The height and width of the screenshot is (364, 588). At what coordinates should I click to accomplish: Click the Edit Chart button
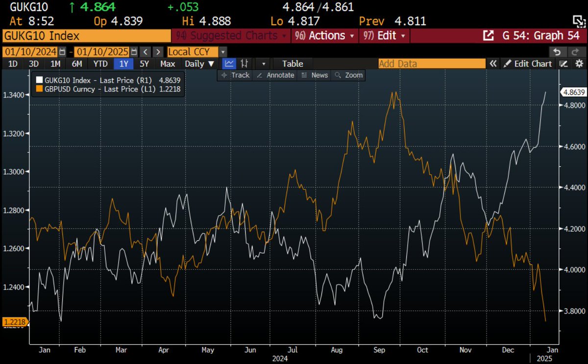(529, 64)
